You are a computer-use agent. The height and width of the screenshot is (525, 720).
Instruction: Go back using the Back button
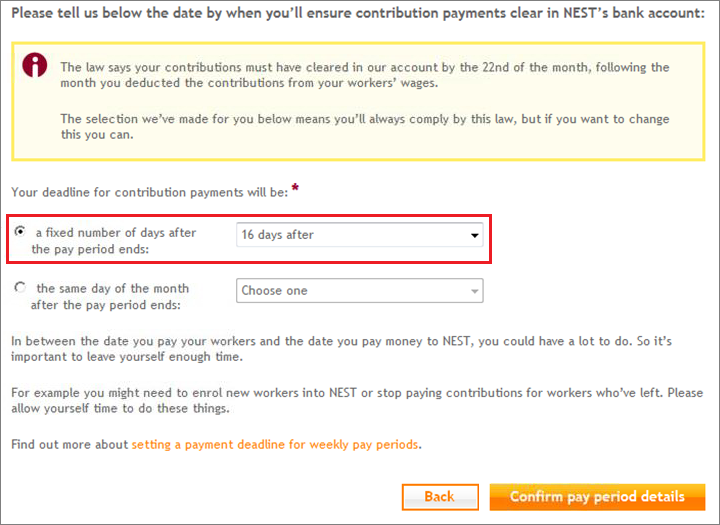click(440, 497)
